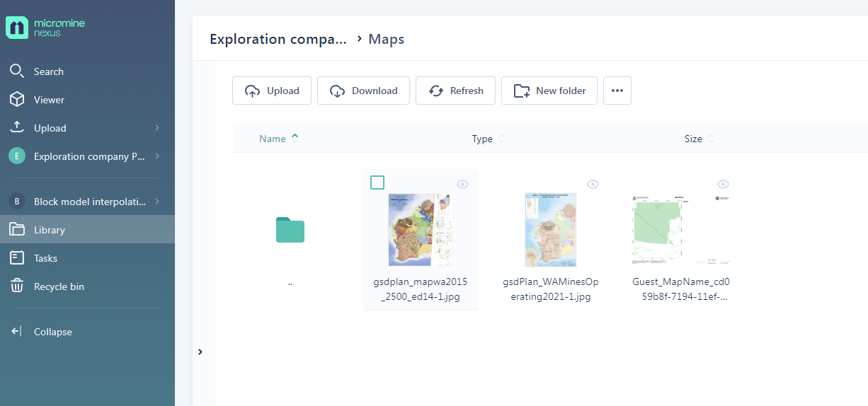
Task: Preview gsdplan_mapwa2015 using eye icon
Action: tap(462, 184)
